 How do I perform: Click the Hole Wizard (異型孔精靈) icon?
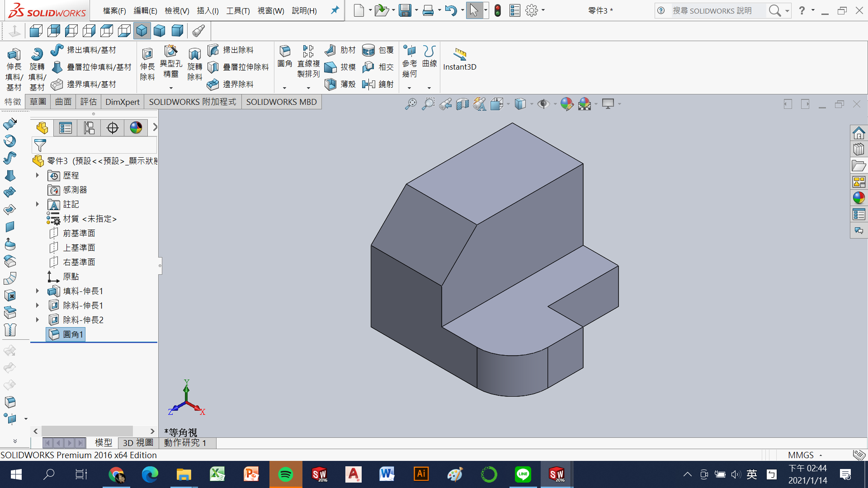pyautogui.click(x=171, y=52)
